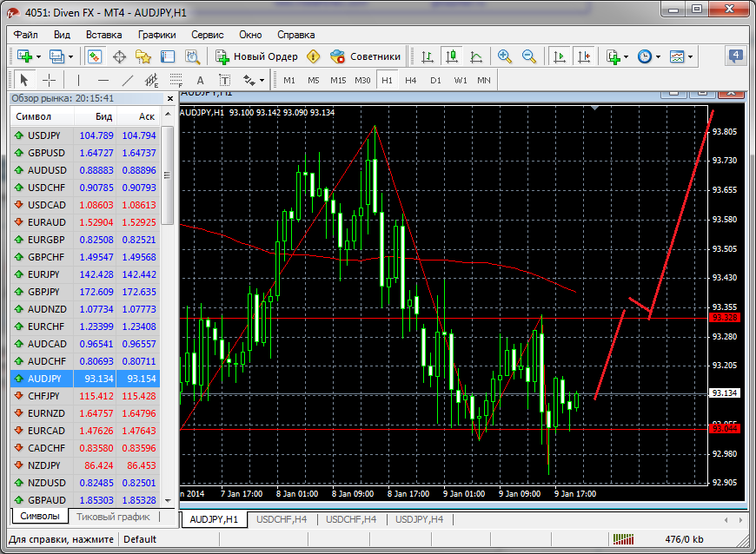The height and width of the screenshot is (554, 756).
Task: Open the Графики menu
Action: (x=156, y=35)
